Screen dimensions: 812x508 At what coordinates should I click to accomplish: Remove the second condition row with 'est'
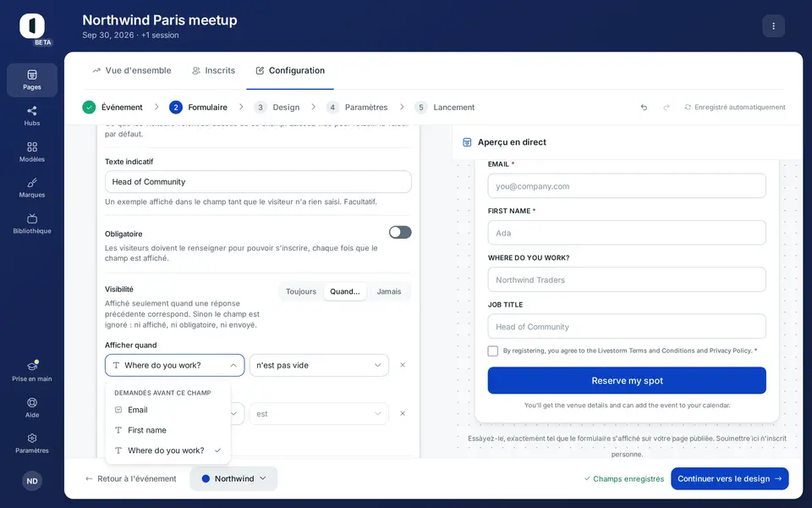click(403, 414)
